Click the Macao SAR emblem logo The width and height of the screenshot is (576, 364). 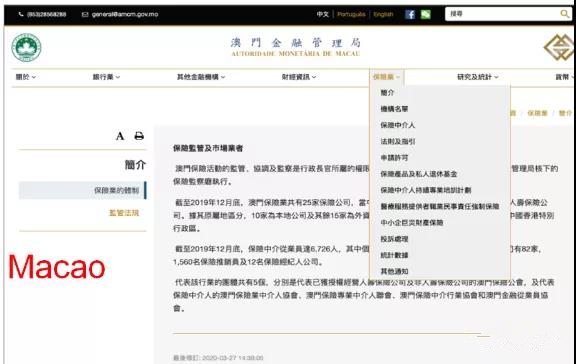pyautogui.click(x=26, y=47)
